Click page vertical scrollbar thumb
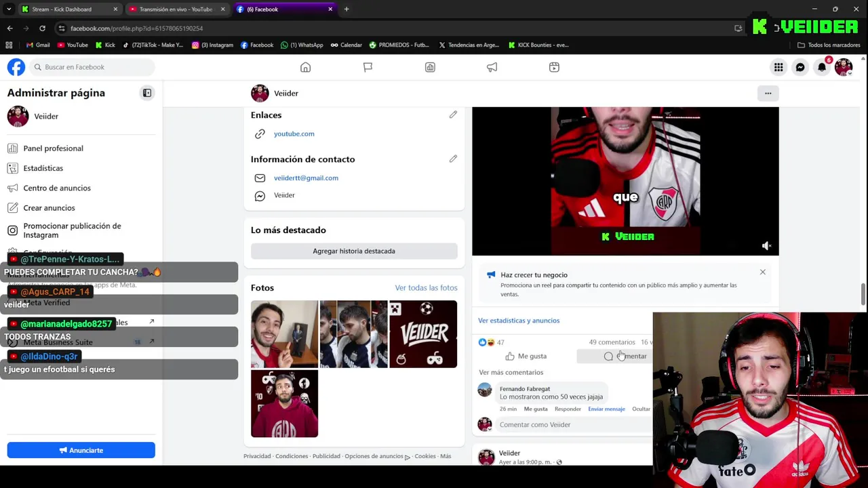The width and height of the screenshot is (868, 488). point(863,295)
